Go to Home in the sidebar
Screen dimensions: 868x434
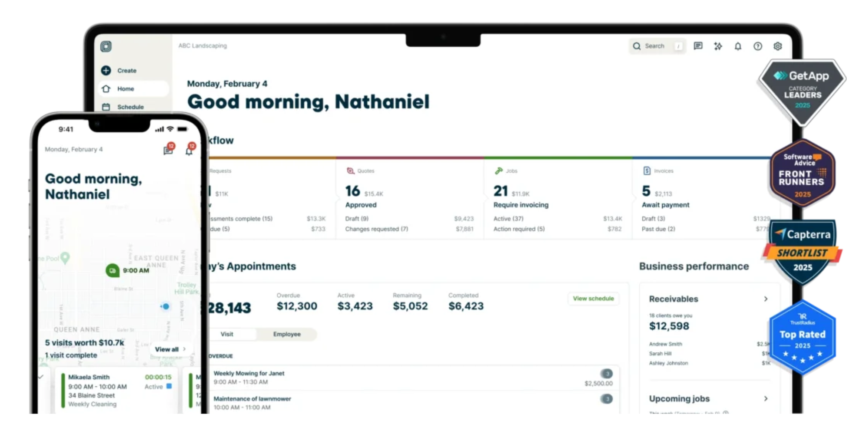[x=125, y=89]
